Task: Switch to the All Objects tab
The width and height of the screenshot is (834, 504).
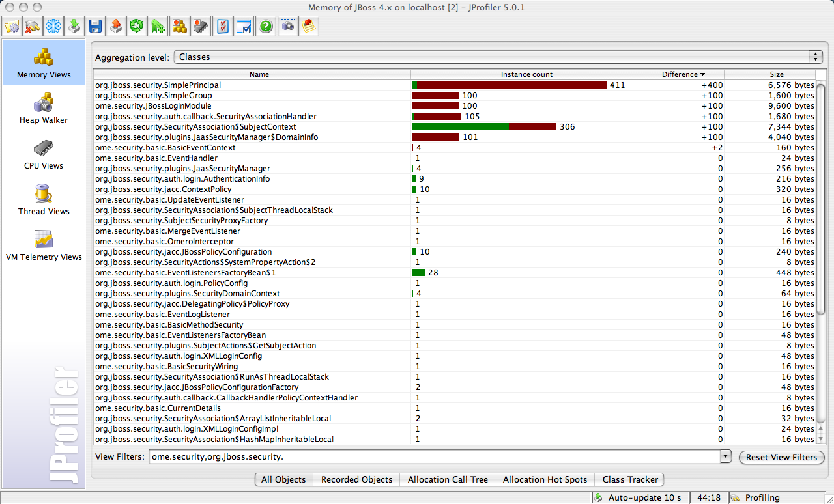Action: [x=283, y=479]
